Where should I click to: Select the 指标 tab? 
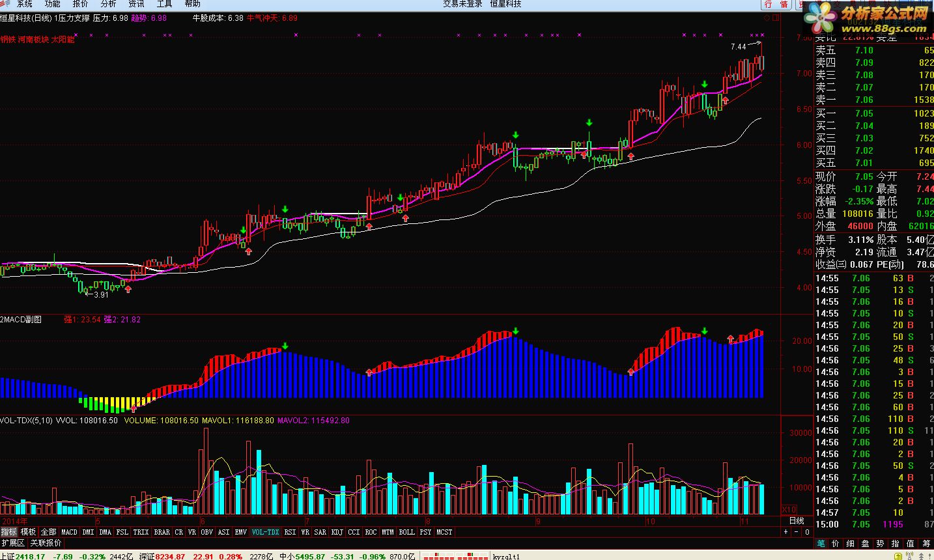coord(9,532)
